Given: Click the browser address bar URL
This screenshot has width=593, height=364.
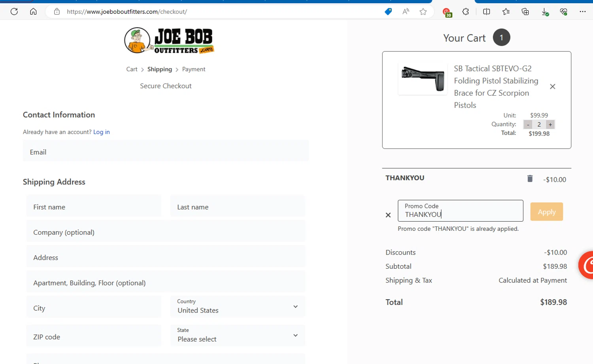Looking at the screenshot, I should [127, 11].
